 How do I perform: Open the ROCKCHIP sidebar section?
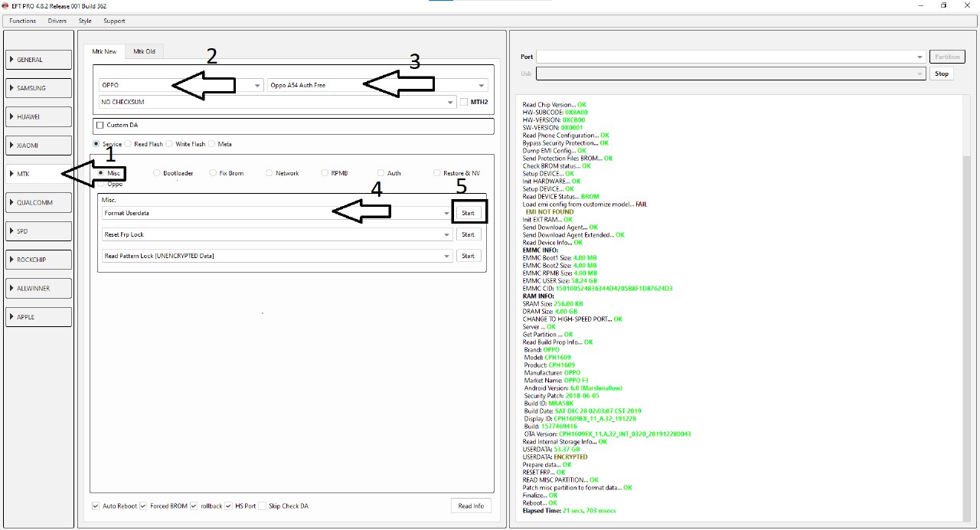tap(39, 260)
